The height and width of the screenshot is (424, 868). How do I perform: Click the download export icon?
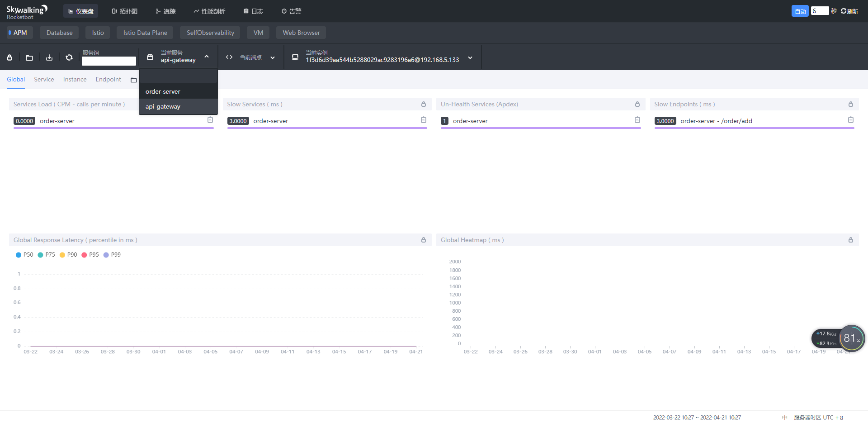(x=49, y=57)
